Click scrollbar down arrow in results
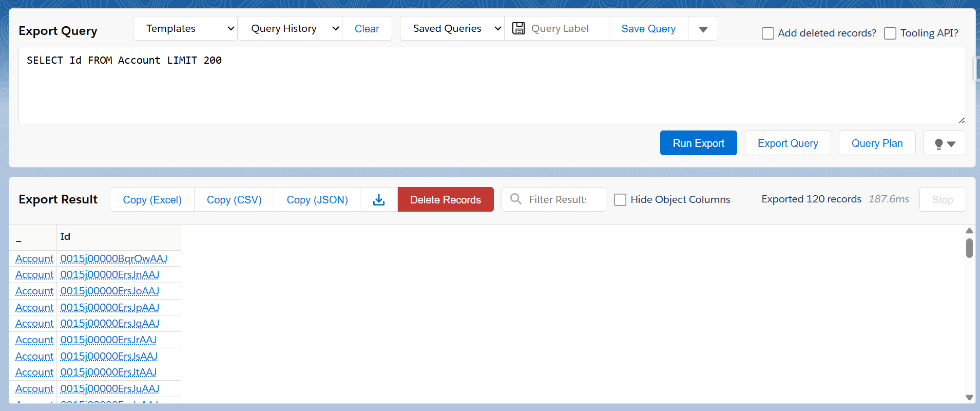Screen dimensions: 980x411 969,397
